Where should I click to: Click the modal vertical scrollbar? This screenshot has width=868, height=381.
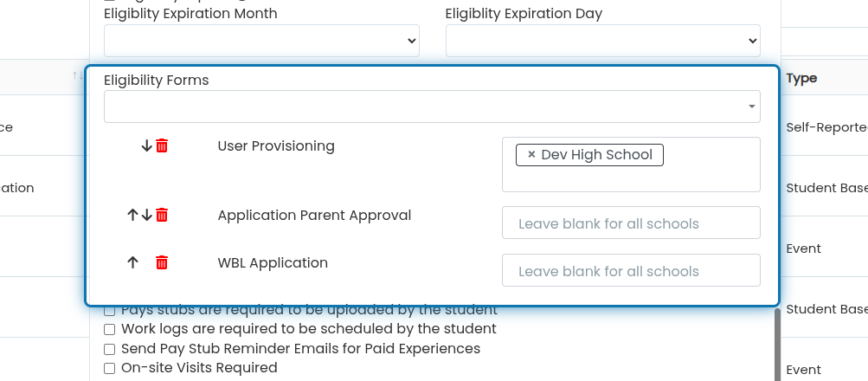(777, 345)
